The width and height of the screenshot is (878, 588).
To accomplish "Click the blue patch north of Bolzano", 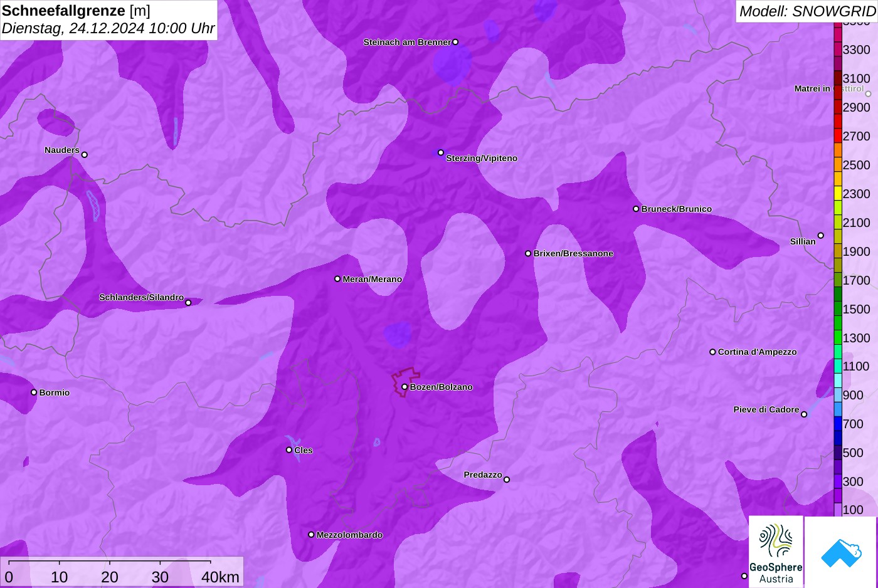I will pos(398,334).
